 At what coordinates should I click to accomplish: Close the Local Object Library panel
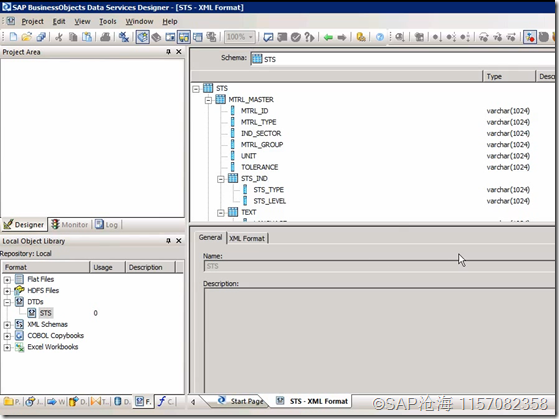179,241
